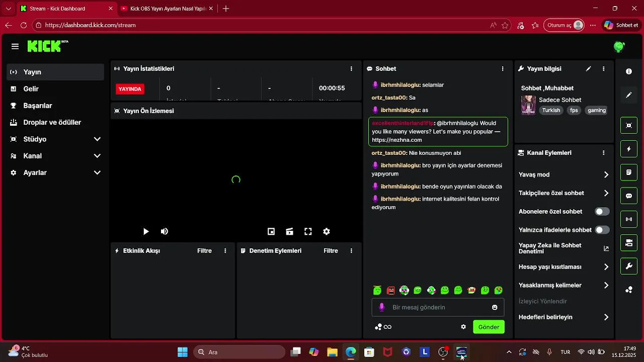Click the broadcast signal widget icon
This screenshot has height=362, width=644.
(629, 219)
